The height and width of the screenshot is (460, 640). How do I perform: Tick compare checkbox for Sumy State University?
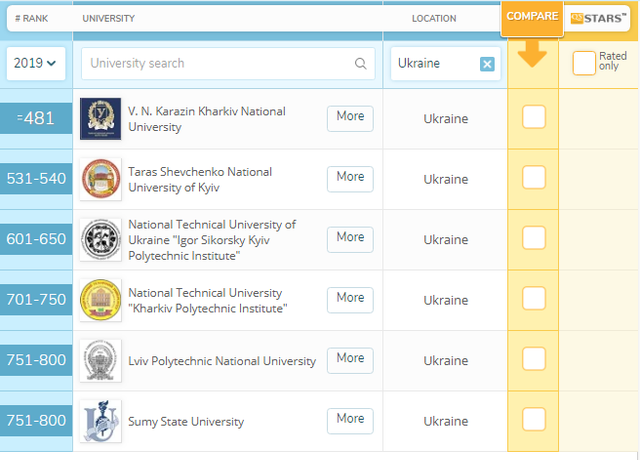coord(534,419)
